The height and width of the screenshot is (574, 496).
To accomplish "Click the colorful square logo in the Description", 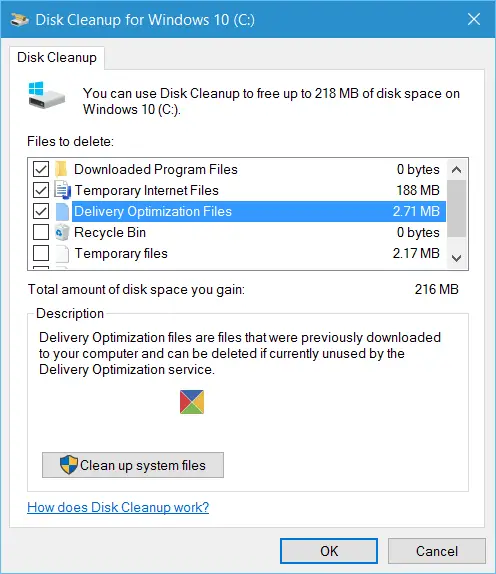I will pyautogui.click(x=192, y=402).
